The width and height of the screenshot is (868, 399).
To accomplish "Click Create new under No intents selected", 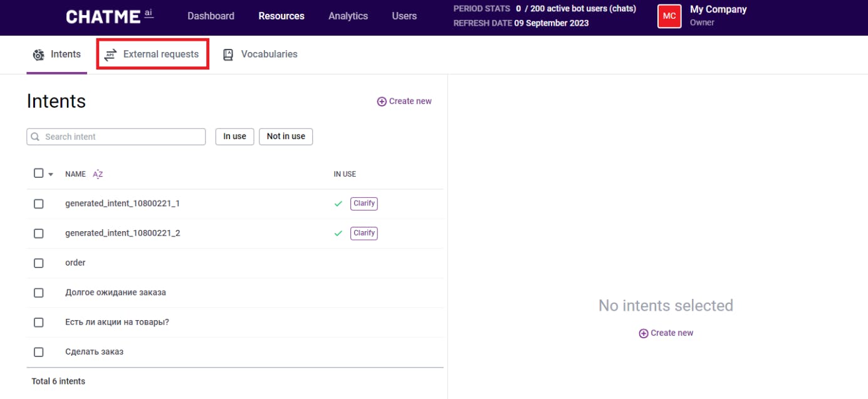I will coord(666,333).
